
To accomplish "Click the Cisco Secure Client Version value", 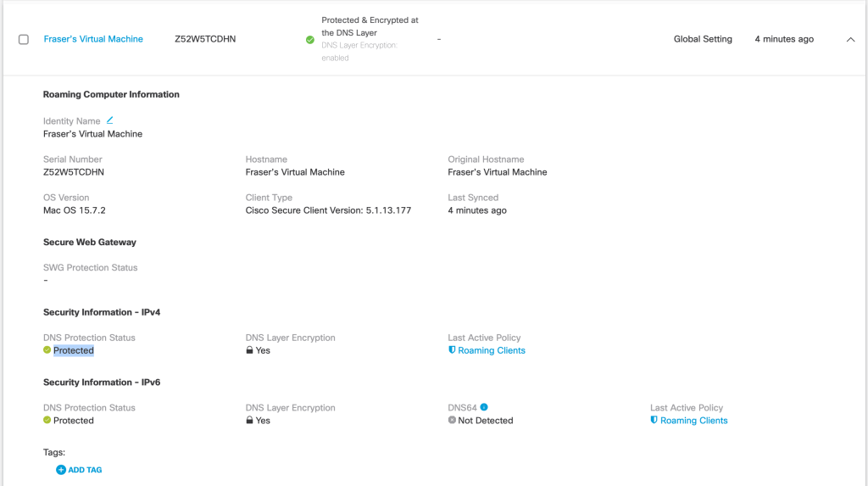I will coord(328,210).
